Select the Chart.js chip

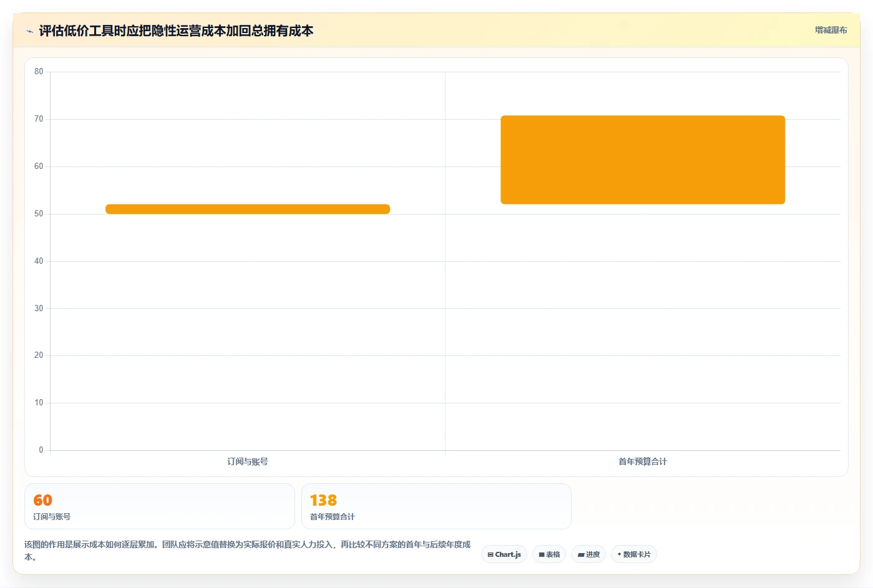click(504, 554)
